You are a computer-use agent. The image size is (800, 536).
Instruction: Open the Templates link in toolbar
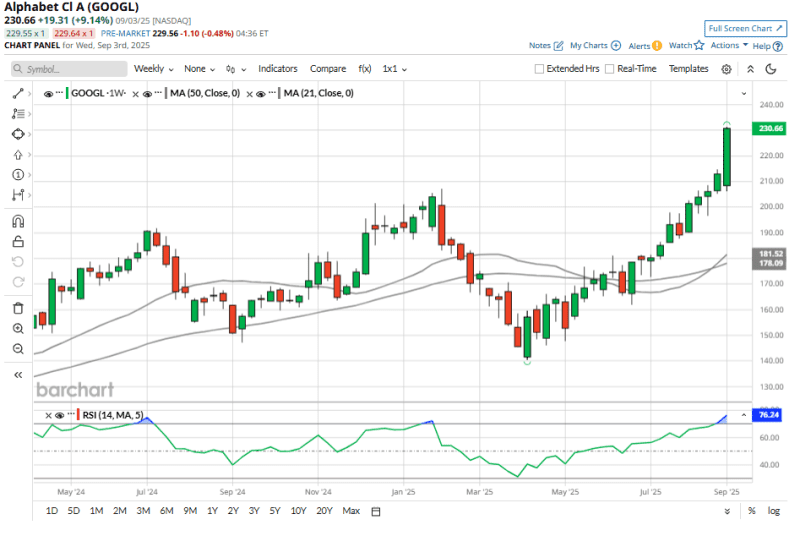(688, 69)
